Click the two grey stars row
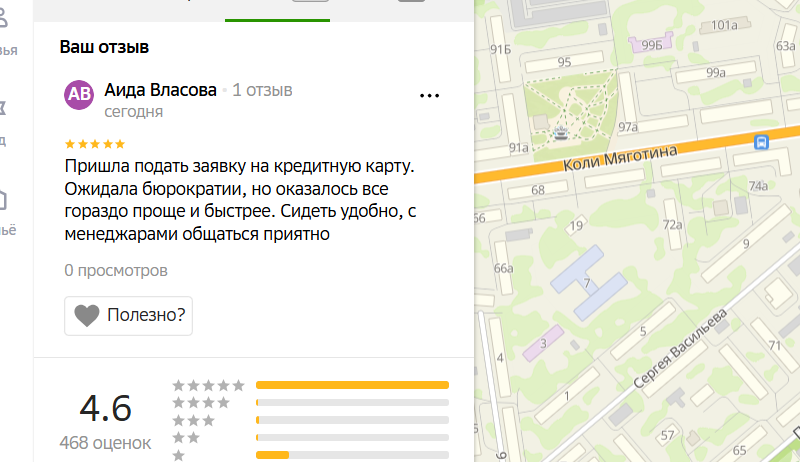The image size is (800, 462). 186,438
